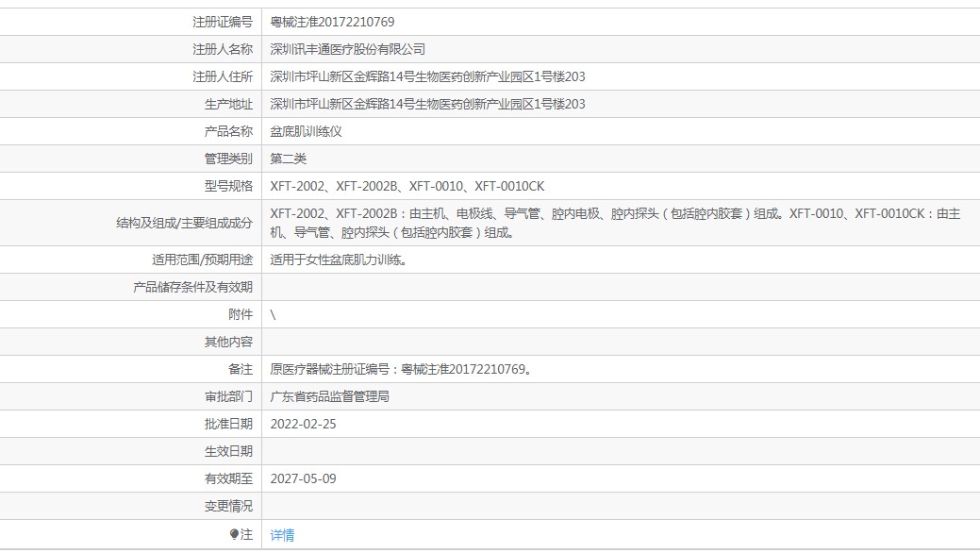Click the 注册人名称 label

(x=223, y=49)
